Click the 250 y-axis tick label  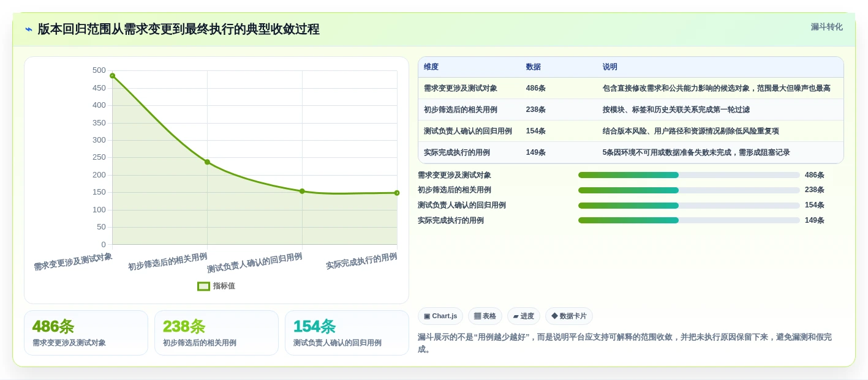click(x=99, y=157)
